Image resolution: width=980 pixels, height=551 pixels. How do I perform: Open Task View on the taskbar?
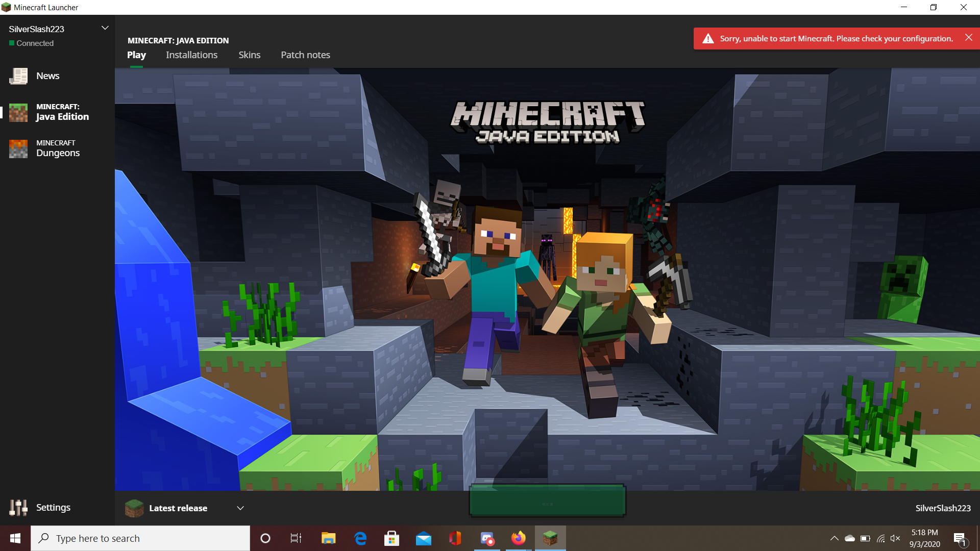[x=296, y=538]
